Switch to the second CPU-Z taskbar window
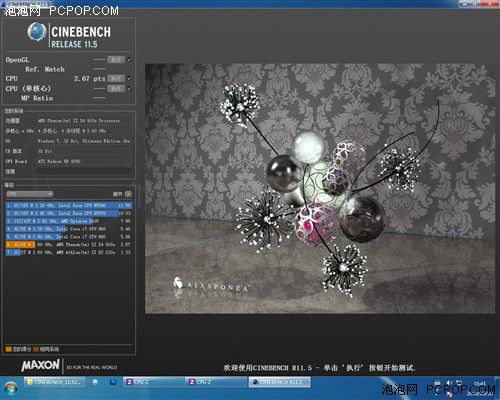 (x=216, y=382)
